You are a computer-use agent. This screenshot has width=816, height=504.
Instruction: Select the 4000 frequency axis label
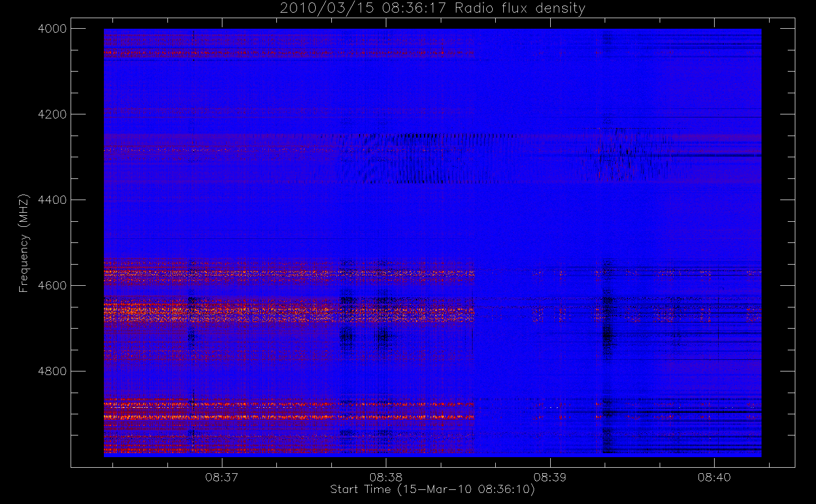coord(52,29)
